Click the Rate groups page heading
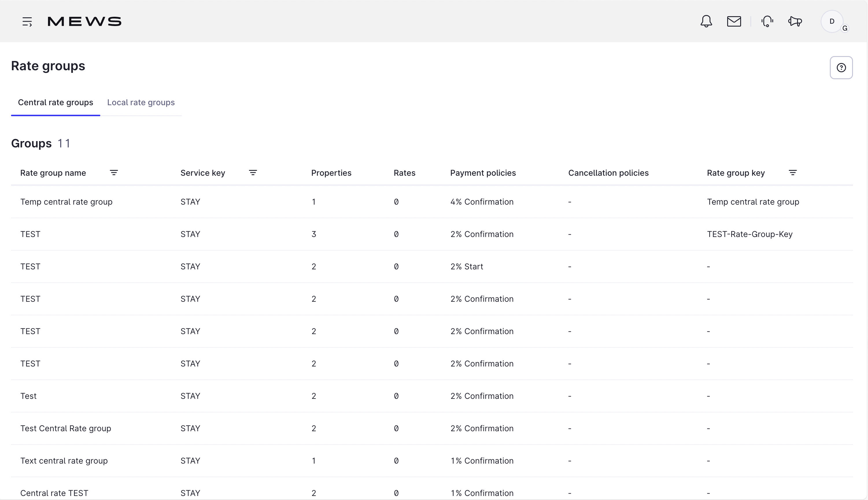This screenshot has height=500, width=868. point(48,66)
